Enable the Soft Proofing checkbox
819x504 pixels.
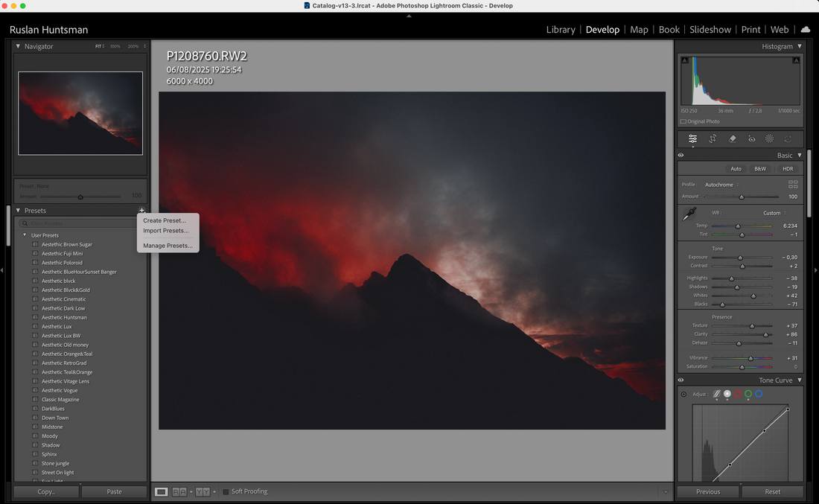coord(226,491)
